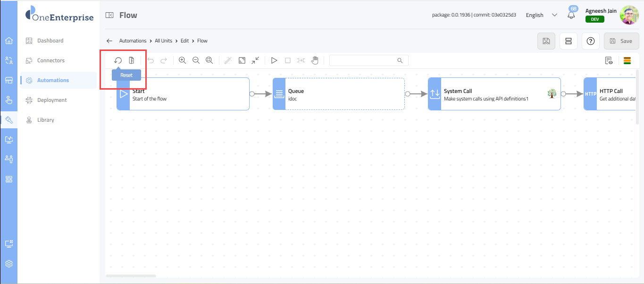Click the Save button

click(621, 41)
